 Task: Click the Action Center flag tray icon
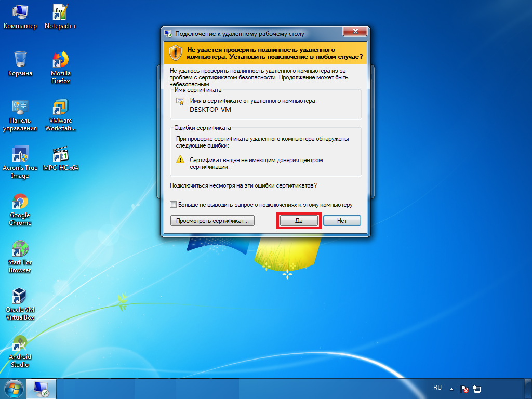(465, 389)
